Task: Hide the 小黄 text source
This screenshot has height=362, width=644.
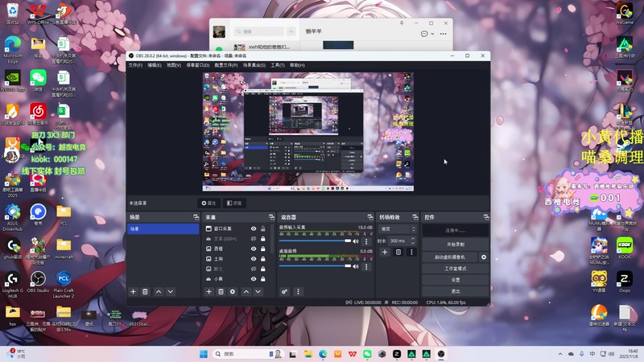Action: coord(254,278)
